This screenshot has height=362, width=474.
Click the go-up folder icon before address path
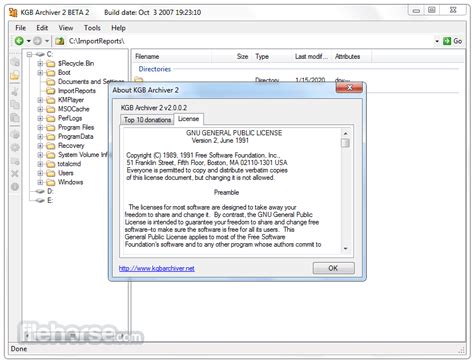(60, 41)
